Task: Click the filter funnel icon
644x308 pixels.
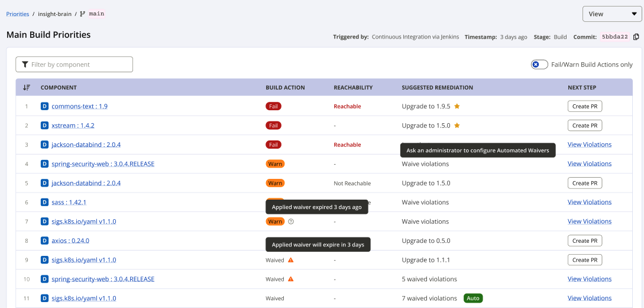Action: [x=25, y=65]
